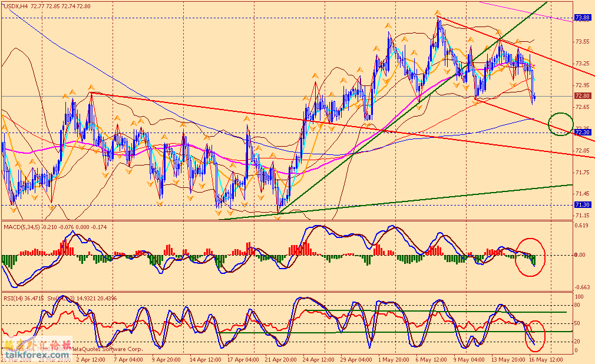
Task: Click the 71.75 price axis value
Action: pyautogui.click(x=583, y=173)
